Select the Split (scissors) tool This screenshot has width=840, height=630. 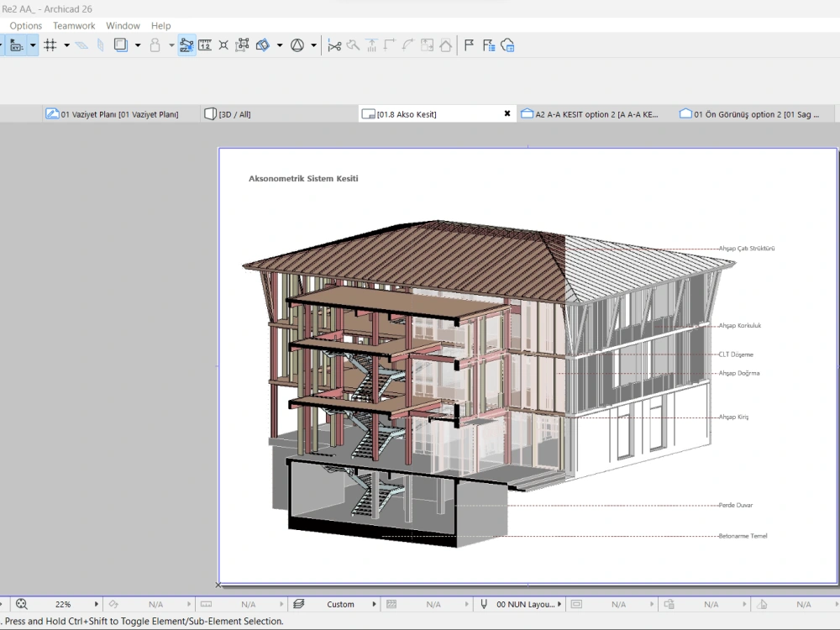(334, 45)
